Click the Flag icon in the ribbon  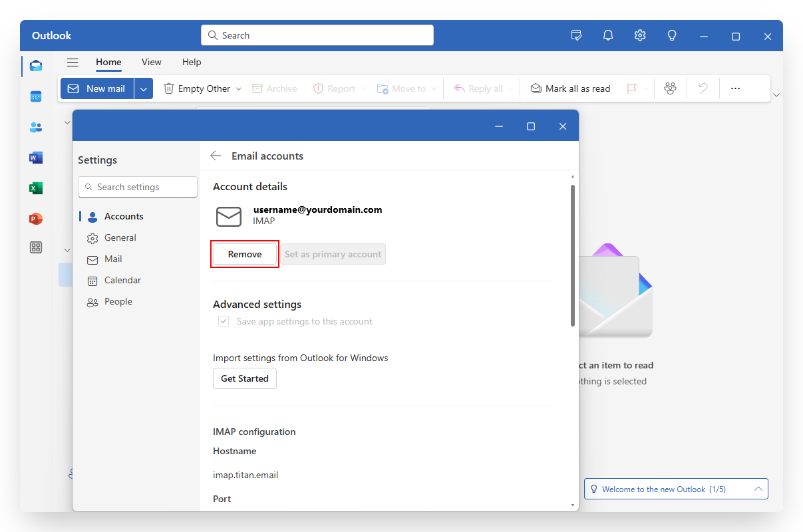pyautogui.click(x=631, y=88)
